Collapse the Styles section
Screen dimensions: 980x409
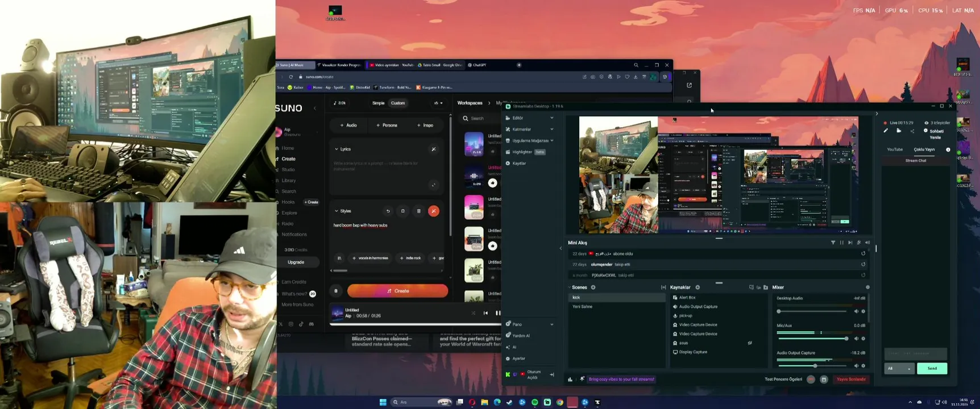tap(337, 211)
